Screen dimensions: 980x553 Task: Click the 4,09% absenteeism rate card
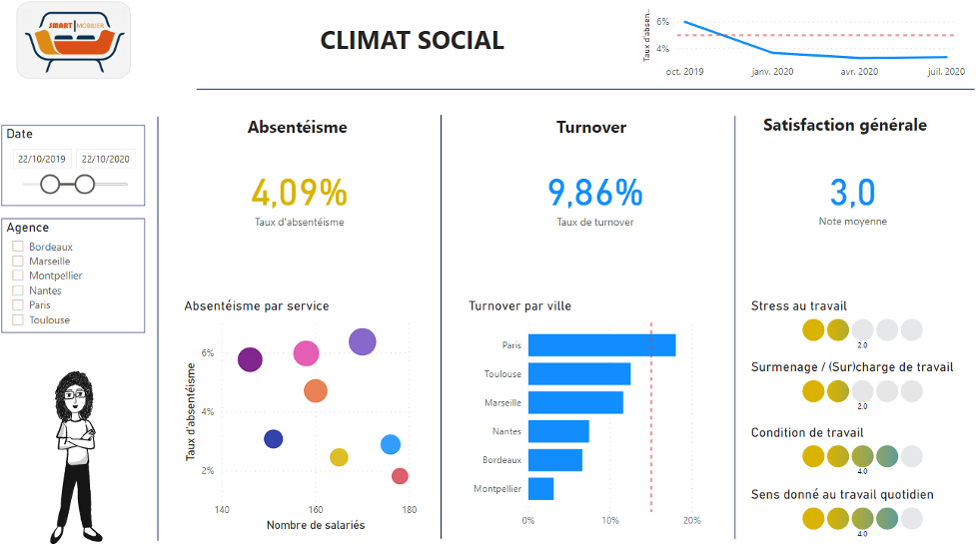299,193
